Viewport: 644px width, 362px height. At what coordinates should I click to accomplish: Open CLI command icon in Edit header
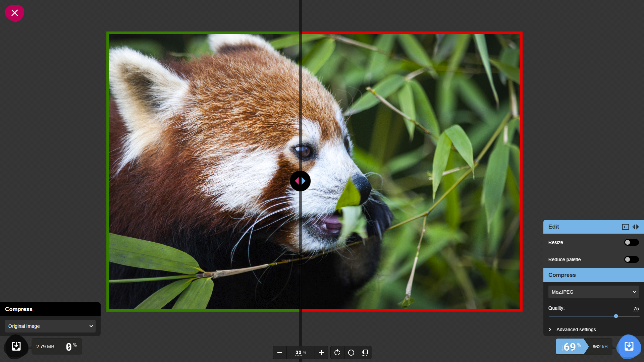625,227
